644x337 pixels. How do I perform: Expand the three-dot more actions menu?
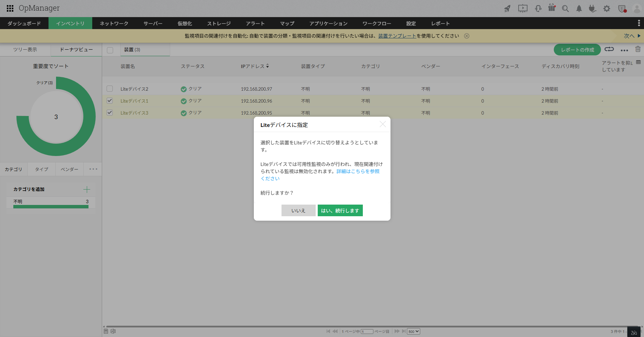pos(624,50)
